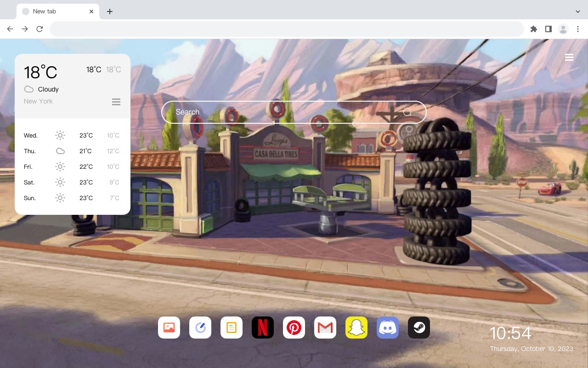This screenshot has height=368, width=588.
Task: Click the New York location label
Action: point(38,101)
